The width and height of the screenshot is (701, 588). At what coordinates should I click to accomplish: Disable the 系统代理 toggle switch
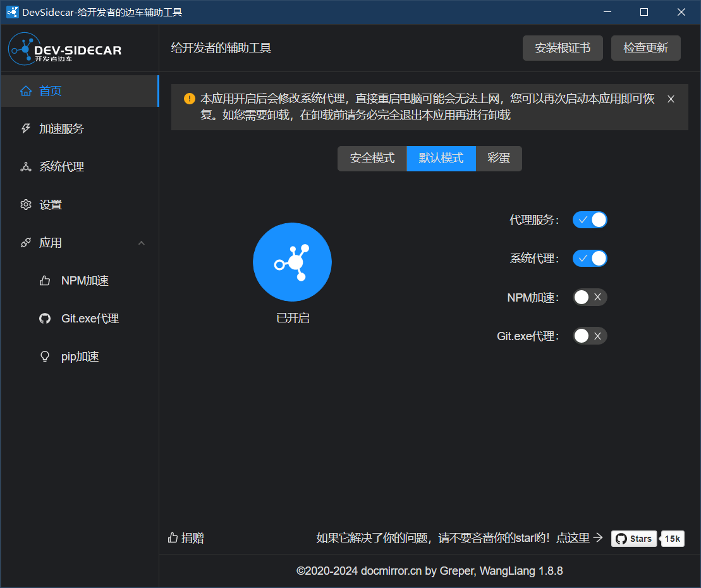click(589, 259)
